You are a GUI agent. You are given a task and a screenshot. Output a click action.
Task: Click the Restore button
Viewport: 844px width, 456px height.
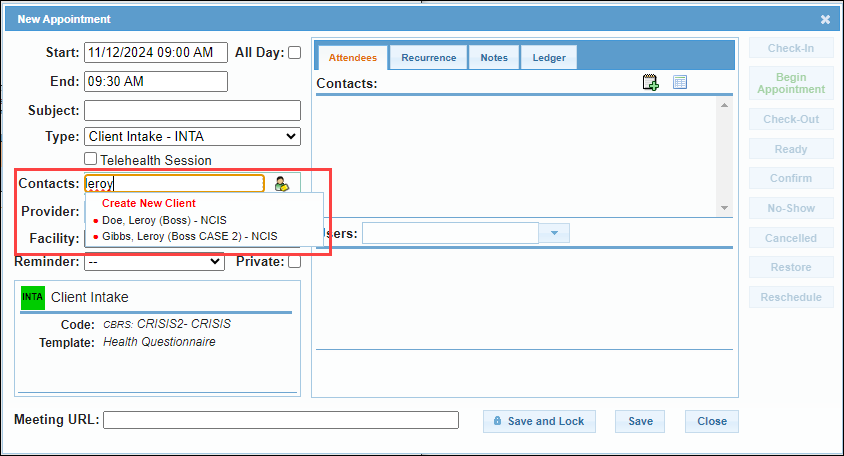[791, 267]
